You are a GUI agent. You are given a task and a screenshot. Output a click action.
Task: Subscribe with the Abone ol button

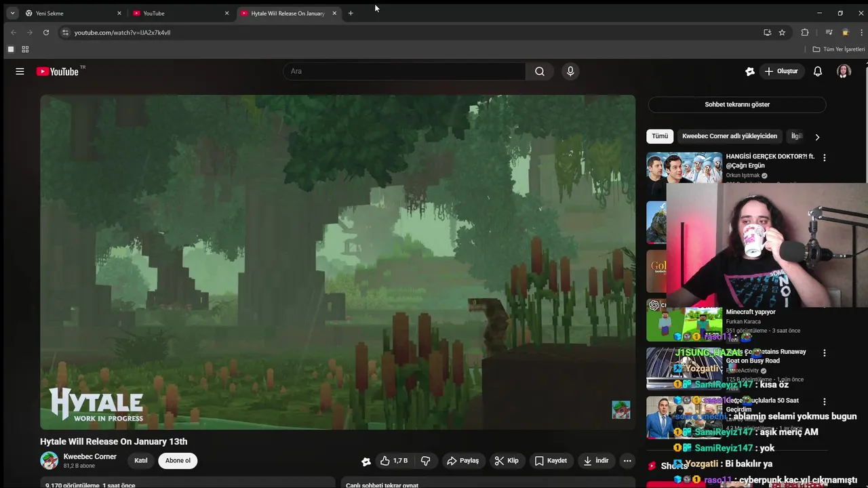point(178,461)
